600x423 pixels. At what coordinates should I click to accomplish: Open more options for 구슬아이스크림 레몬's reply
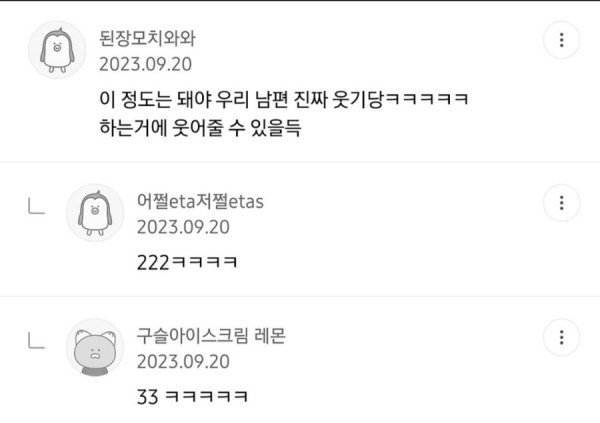coord(561,337)
